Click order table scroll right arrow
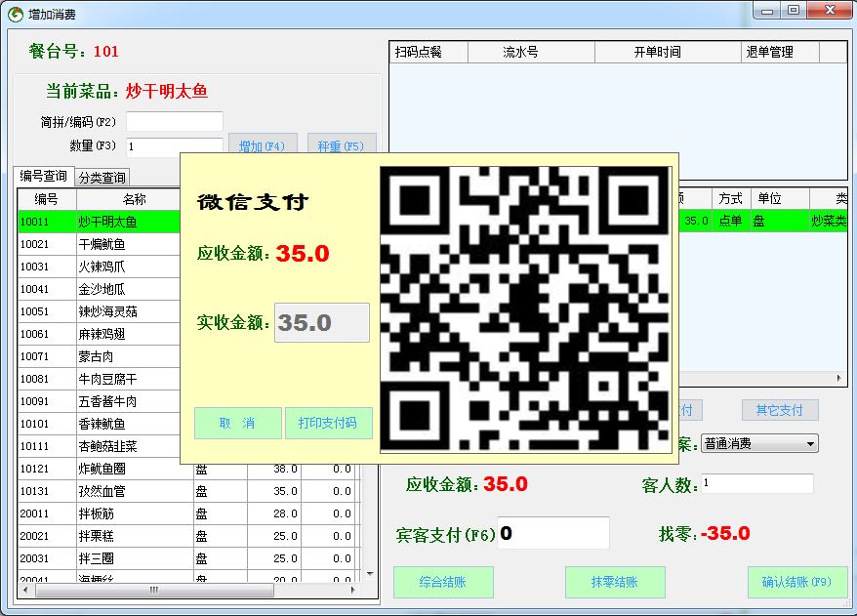The width and height of the screenshot is (857, 616). click(x=839, y=378)
